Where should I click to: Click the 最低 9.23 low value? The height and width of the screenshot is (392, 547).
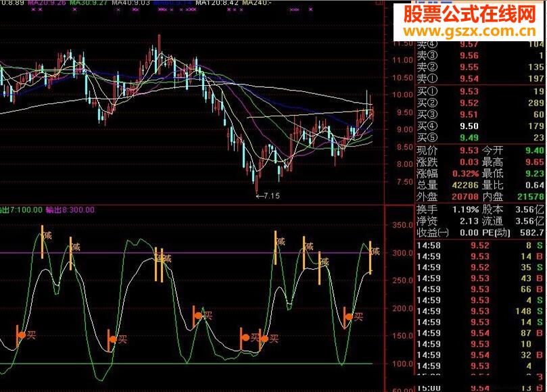click(535, 174)
